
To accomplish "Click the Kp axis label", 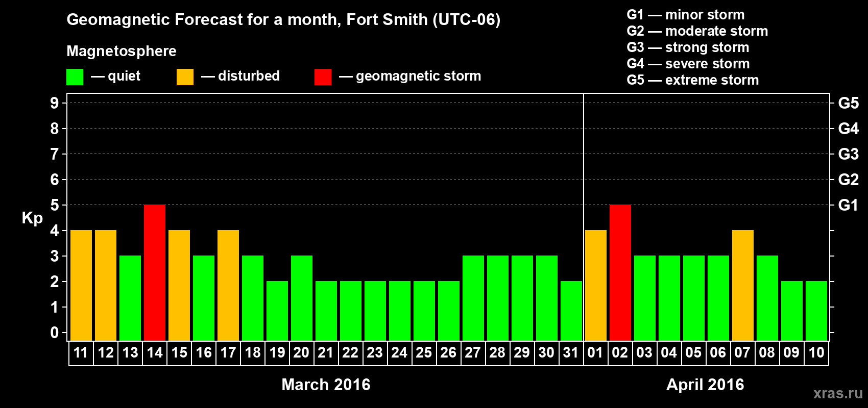I will 32,218.
